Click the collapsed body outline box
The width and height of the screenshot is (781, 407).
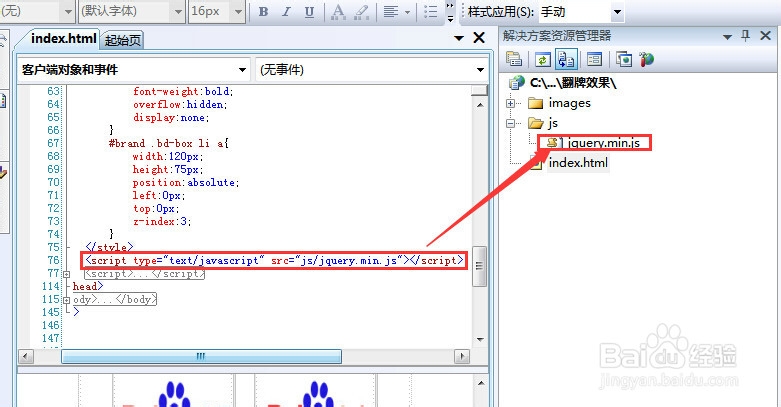(115, 299)
